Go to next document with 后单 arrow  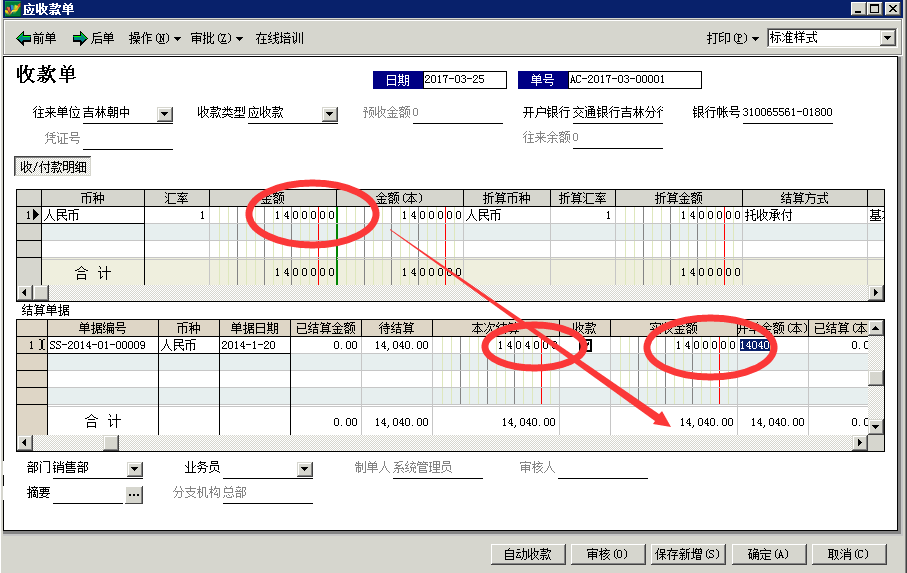pyautogui.click(x=93, y=38)
